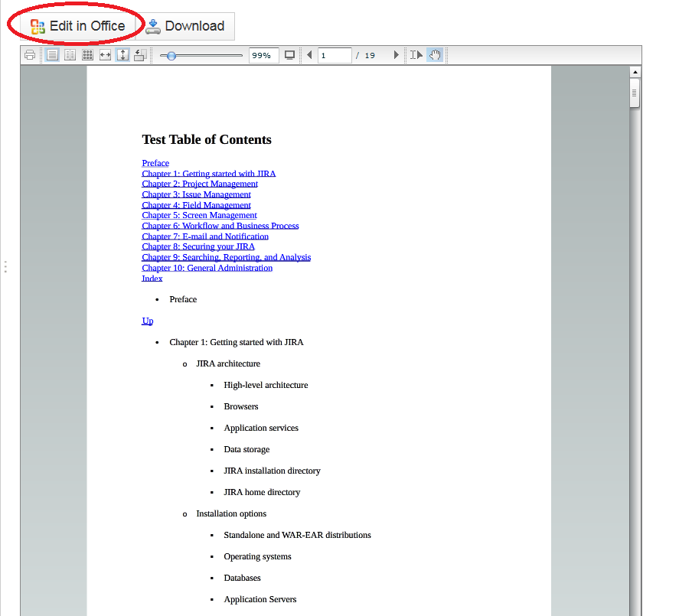Screen dimensions: 679x616
Task: Click the scrollbar up arrow
Action: 635,73
